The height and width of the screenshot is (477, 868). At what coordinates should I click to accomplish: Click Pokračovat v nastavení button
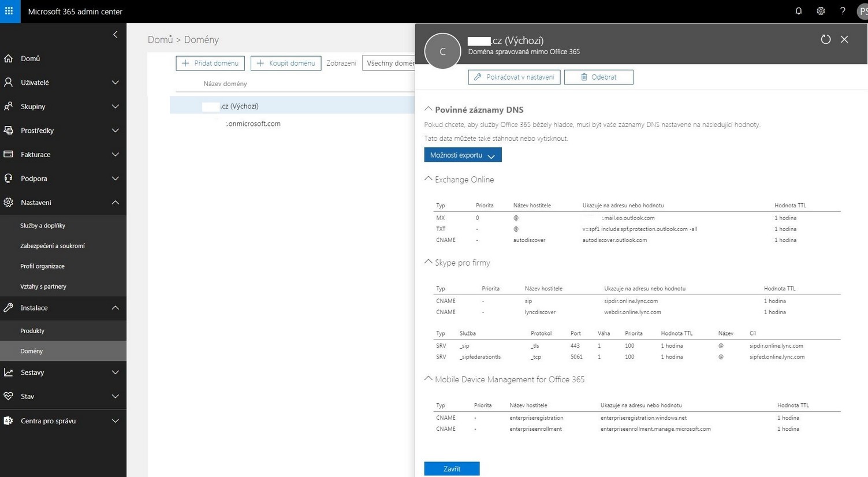[514, 77]
